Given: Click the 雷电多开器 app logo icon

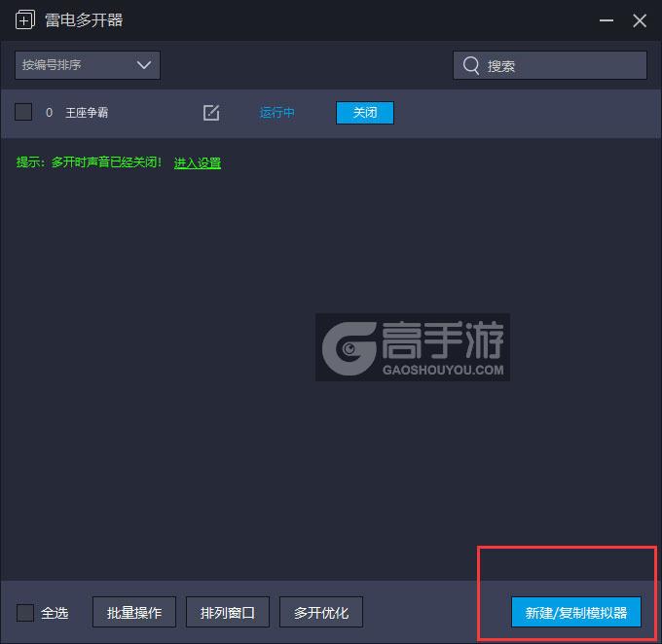Looking at the screenshot, I should pos(25,20).
